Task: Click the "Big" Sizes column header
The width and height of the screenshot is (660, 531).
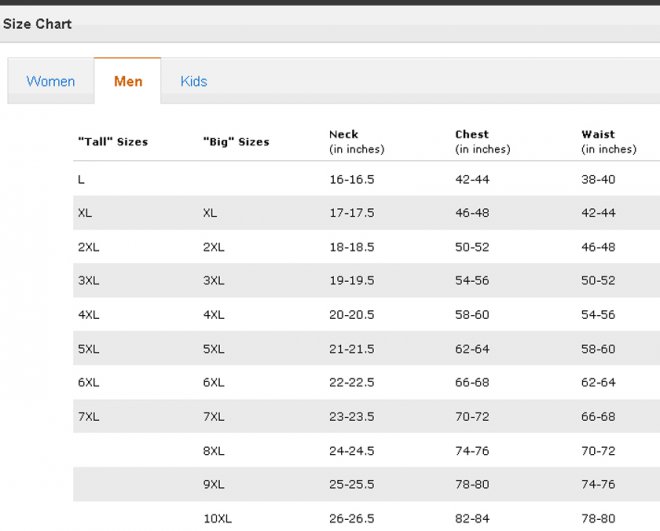Action: [x=236, y=142]
